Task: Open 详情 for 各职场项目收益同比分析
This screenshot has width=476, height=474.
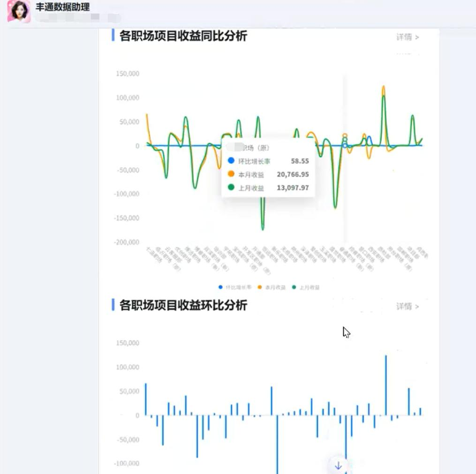Action: tap(408, 37)
